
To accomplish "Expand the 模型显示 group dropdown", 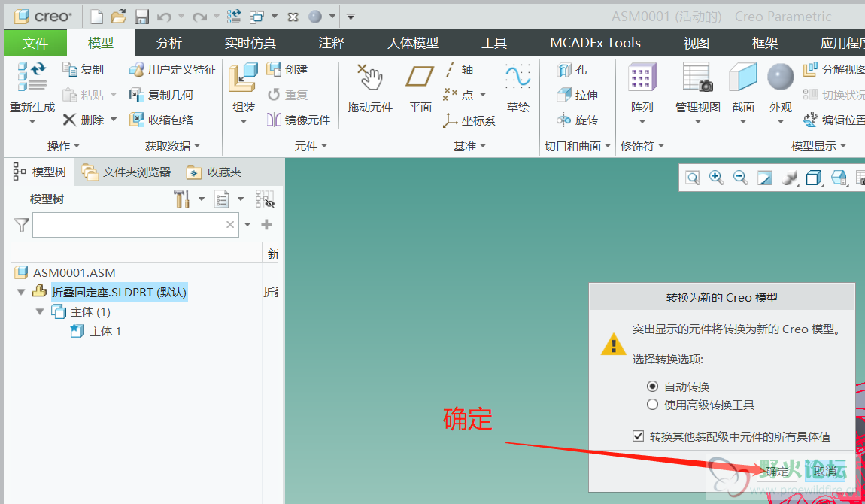I will 819,146.
